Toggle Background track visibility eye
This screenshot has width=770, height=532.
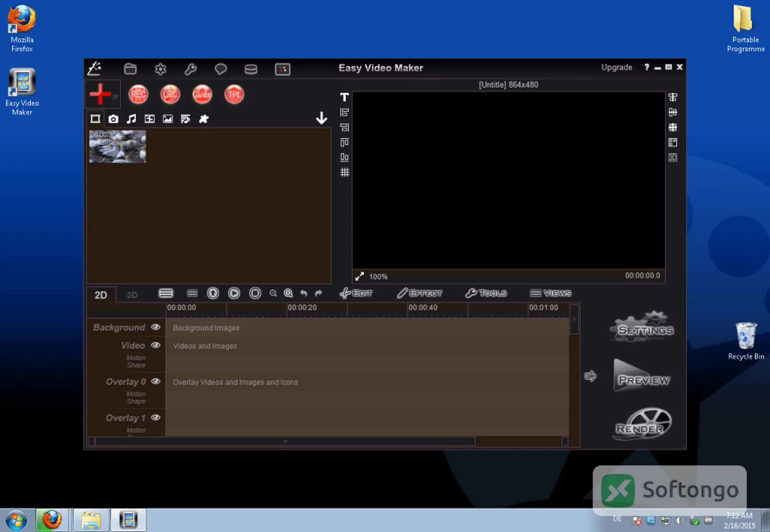coord(156,327)
